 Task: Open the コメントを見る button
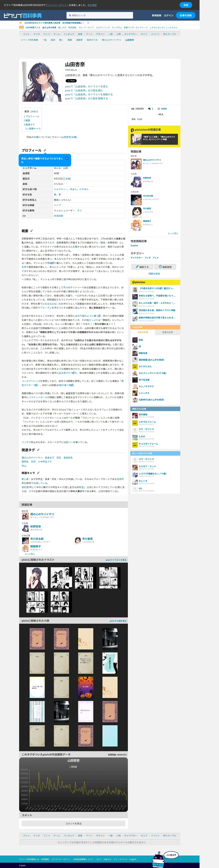[73, 823]
